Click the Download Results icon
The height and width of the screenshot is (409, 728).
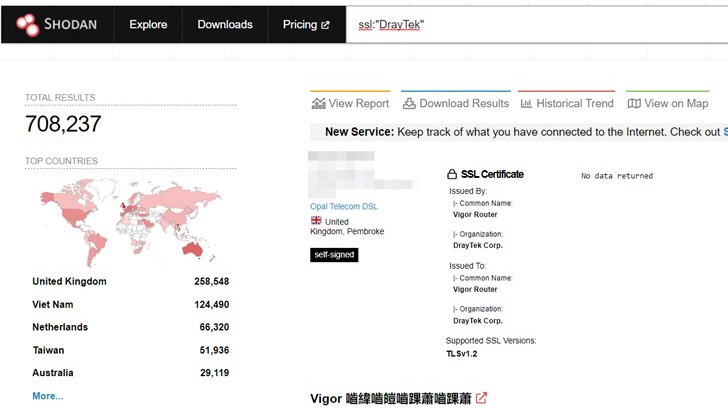click(x=409, y=104)
